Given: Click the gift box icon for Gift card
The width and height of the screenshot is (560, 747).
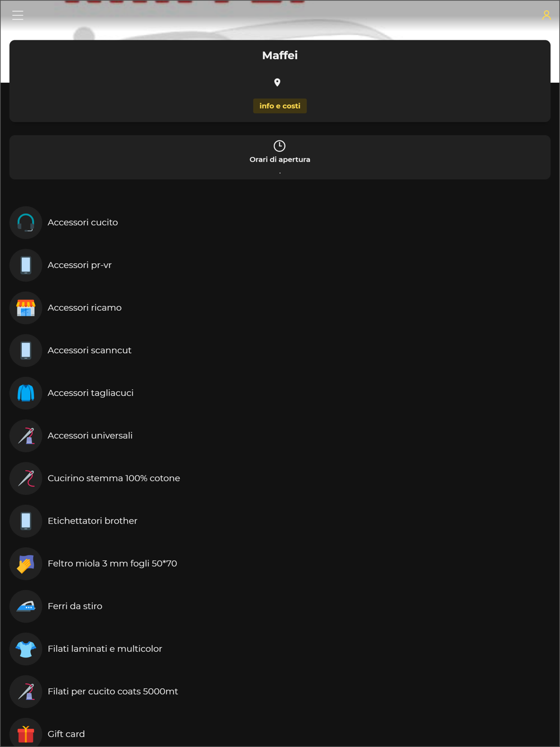Looking at the screenshot, I should [26, 733].
